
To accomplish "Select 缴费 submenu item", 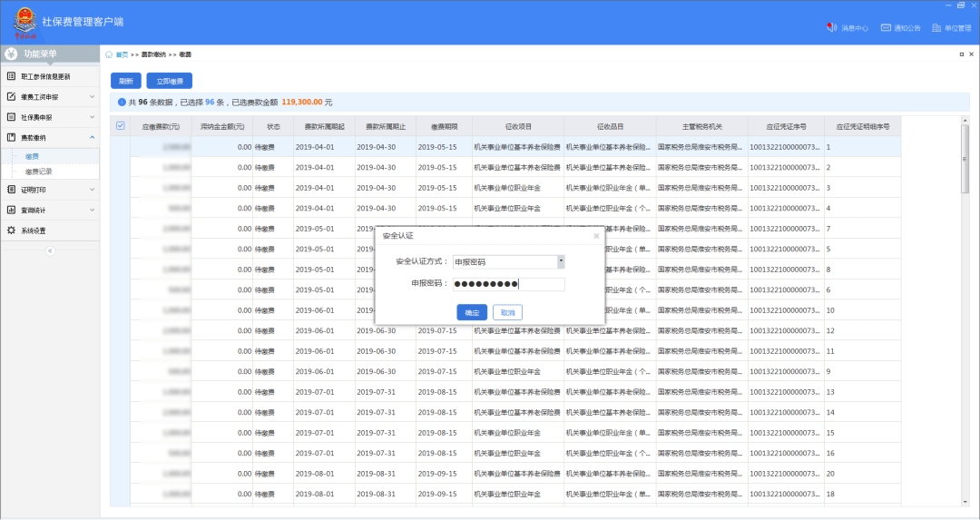I will pyautogui.click(x=32, y=156).
